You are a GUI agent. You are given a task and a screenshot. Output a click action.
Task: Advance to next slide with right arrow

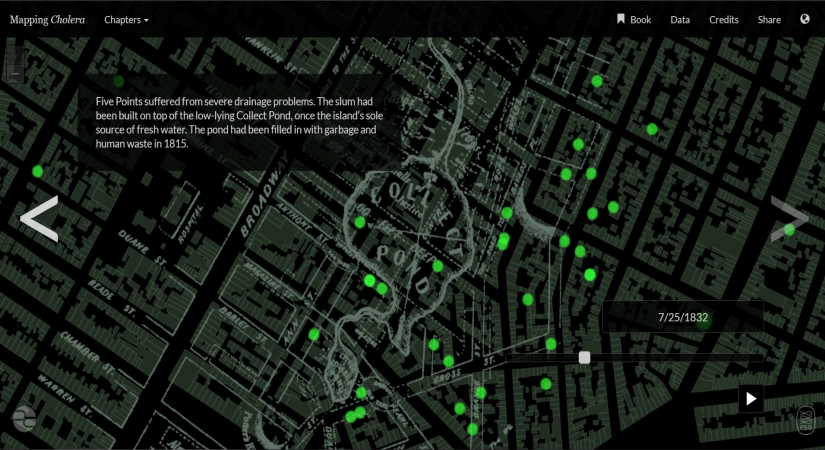click(789, 218)
